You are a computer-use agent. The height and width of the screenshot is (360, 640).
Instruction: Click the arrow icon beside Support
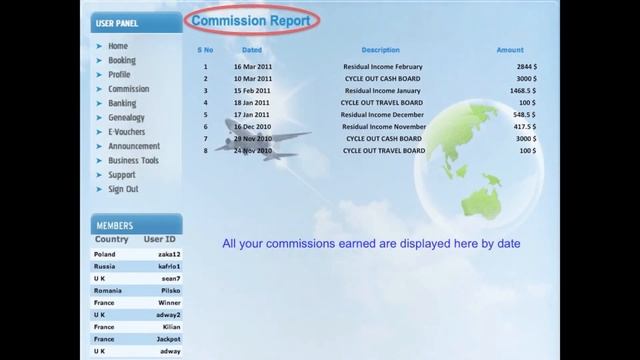(x=99, y=175)
